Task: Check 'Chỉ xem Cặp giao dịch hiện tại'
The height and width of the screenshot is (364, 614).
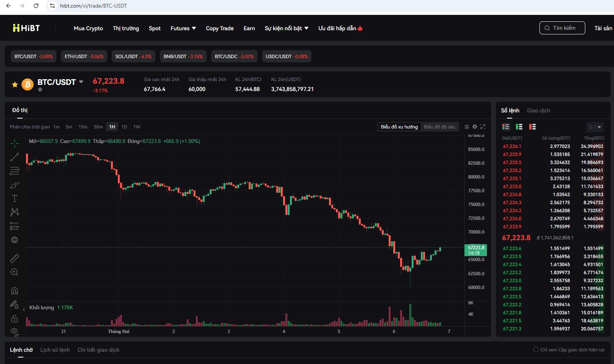Action: click(x=536, y=350)
